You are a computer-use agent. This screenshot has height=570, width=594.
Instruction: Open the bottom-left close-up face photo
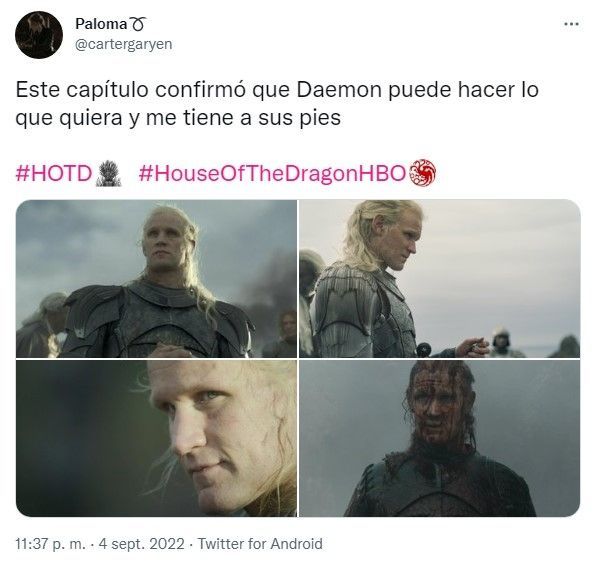[x=156, y=438]
